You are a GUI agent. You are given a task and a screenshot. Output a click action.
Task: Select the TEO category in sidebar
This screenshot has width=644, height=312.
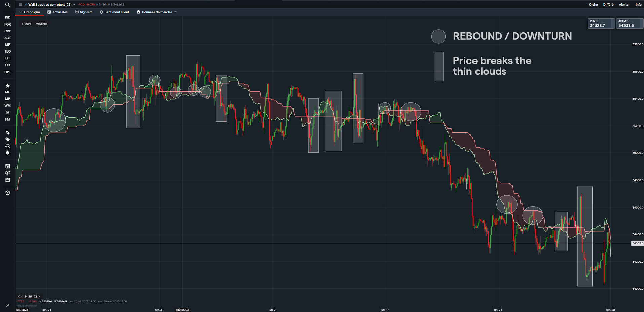[x=7, y=51]
